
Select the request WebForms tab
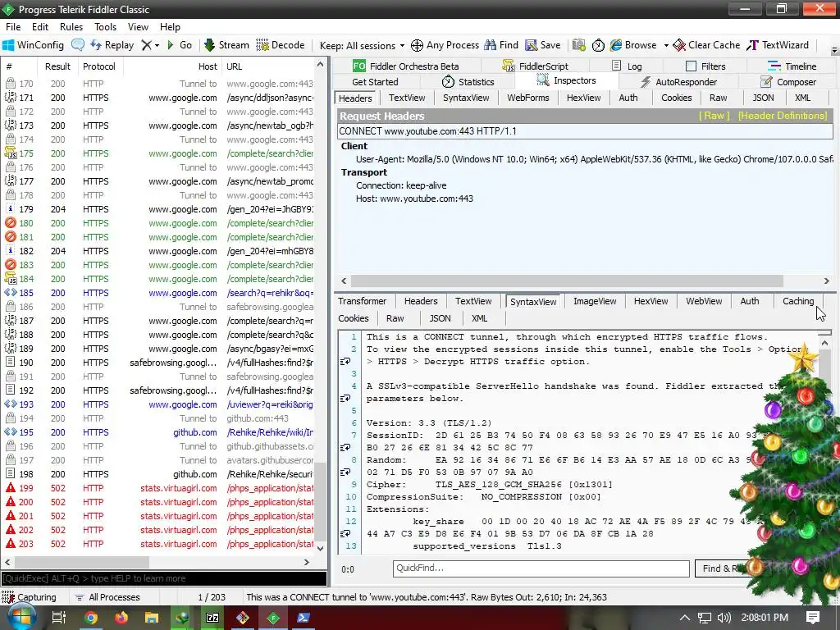point(527,98)
